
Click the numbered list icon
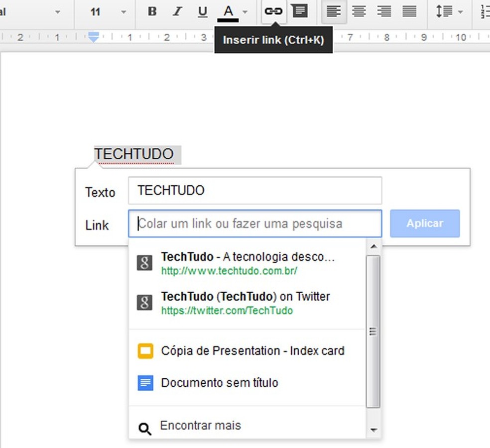click(486, 11)
